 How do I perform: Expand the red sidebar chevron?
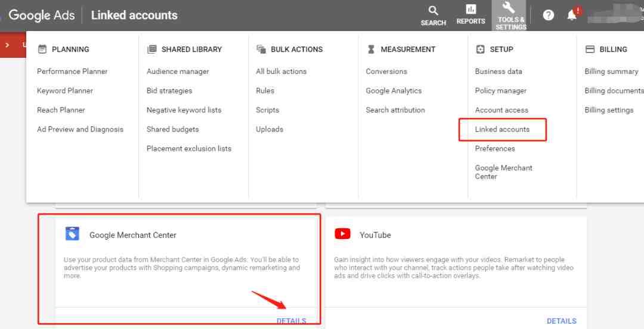click(x=7, y=45)
